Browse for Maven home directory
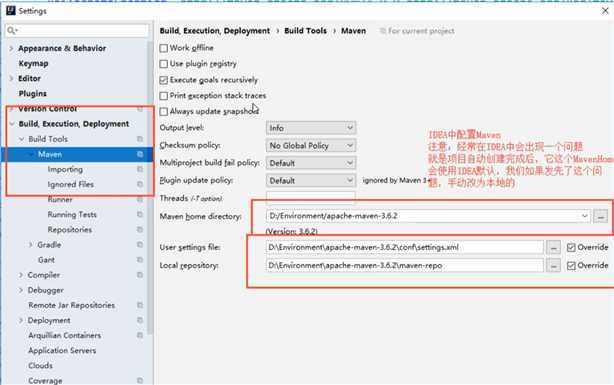This screenshot has height=385, width=614. (x=600, y=216)
